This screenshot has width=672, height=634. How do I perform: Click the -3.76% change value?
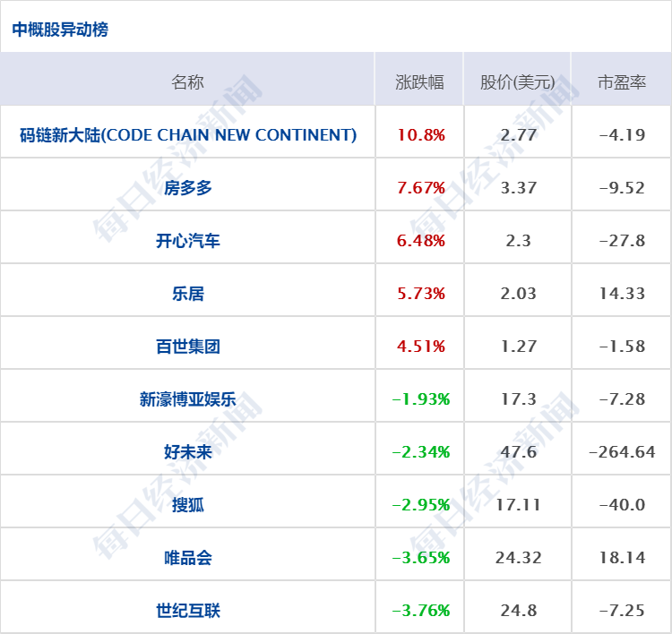421,611
